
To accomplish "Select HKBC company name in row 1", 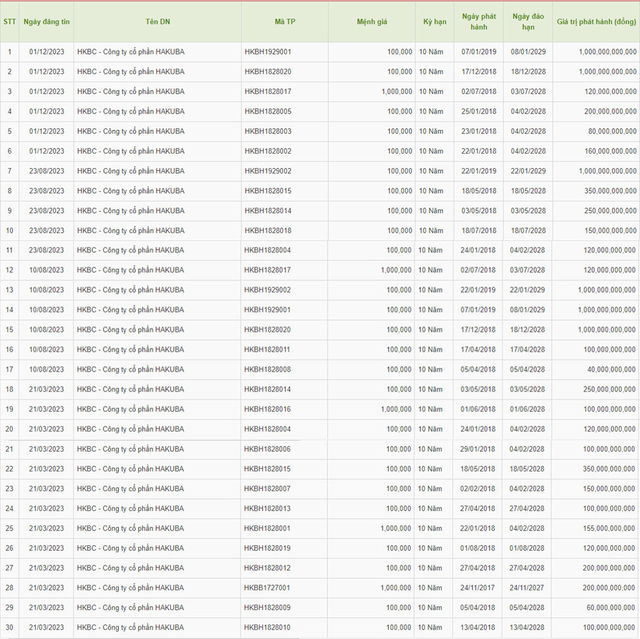I will (130, 51).
